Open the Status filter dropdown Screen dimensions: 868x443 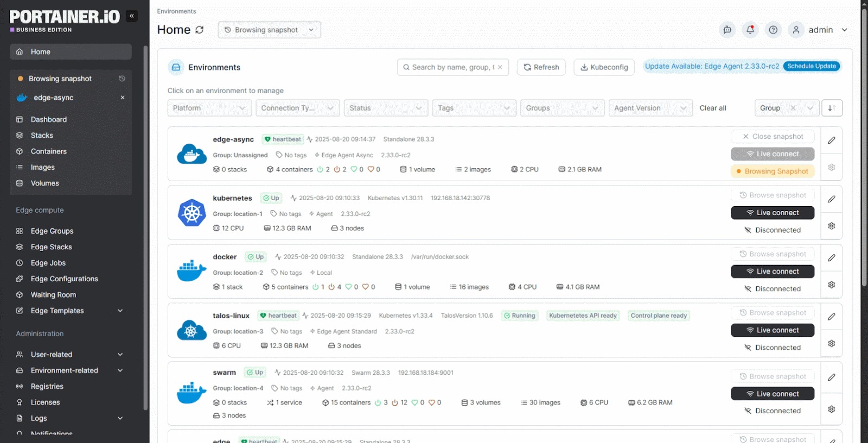coord(386,108)
